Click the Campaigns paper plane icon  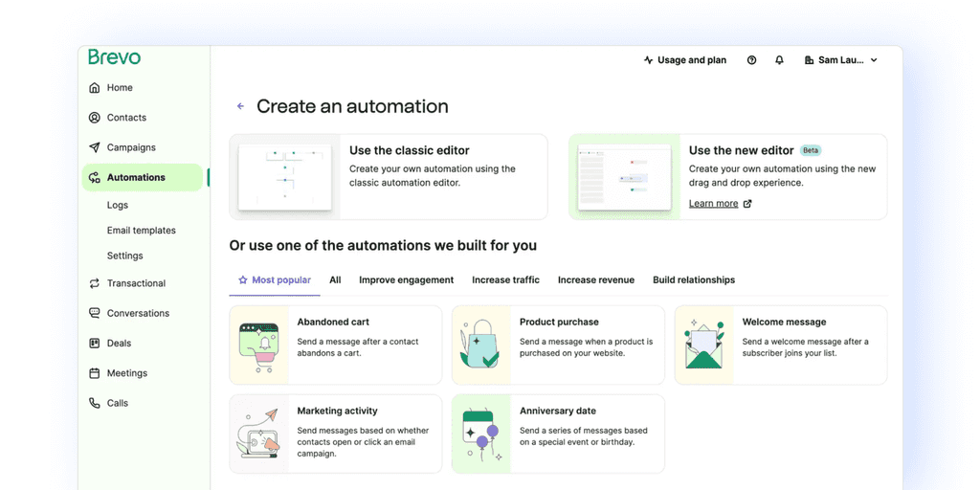95,147
